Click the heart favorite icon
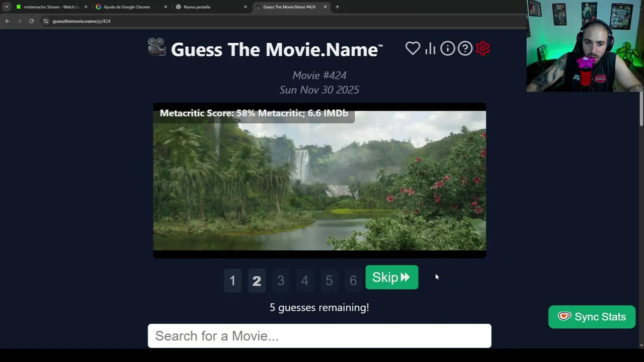Viewport: 644px width, 362px height. click(413, 48)
